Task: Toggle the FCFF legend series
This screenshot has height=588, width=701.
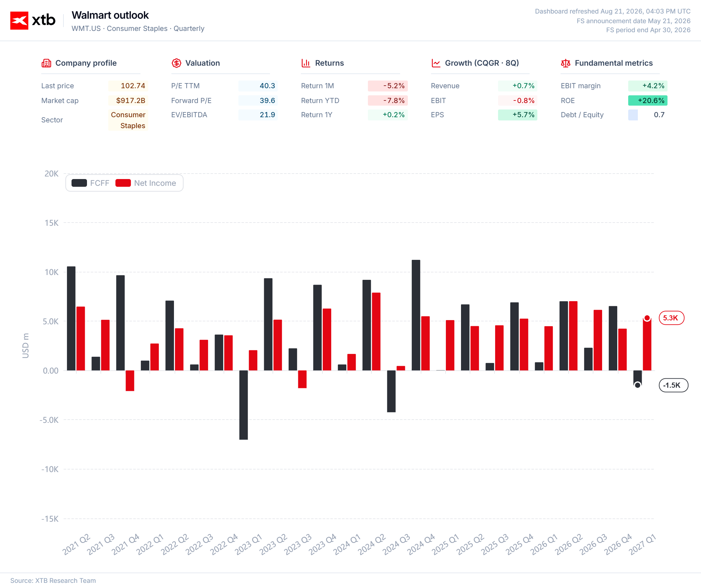Action: 91,183
